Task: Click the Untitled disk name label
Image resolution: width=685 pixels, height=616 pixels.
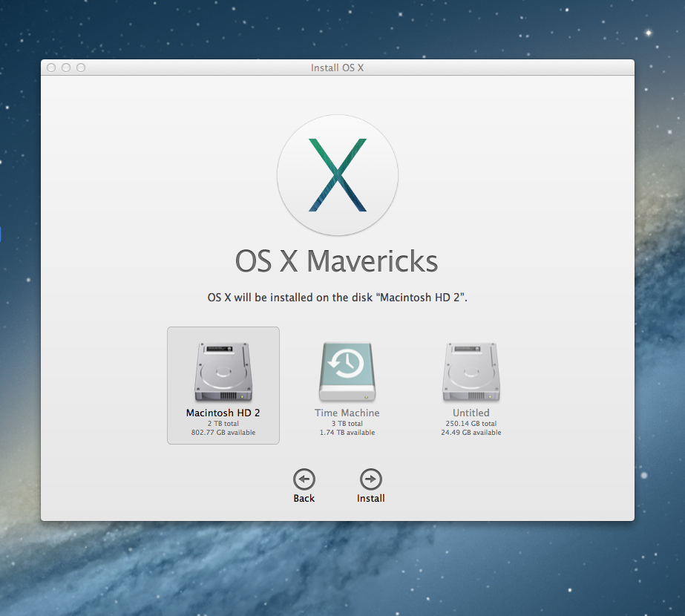Action: click(x=471, y=413)
